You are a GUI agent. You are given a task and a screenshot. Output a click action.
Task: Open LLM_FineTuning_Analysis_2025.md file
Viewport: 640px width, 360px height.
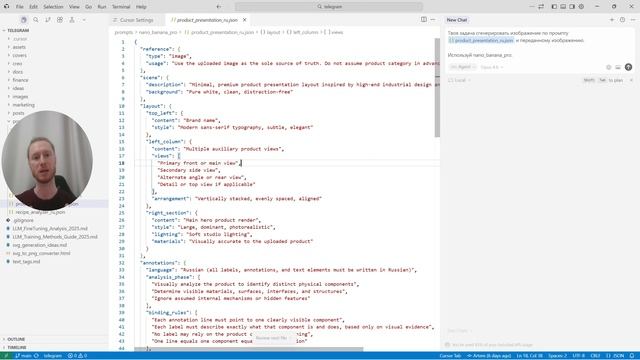pyautogui.click(x=50, y=229)
